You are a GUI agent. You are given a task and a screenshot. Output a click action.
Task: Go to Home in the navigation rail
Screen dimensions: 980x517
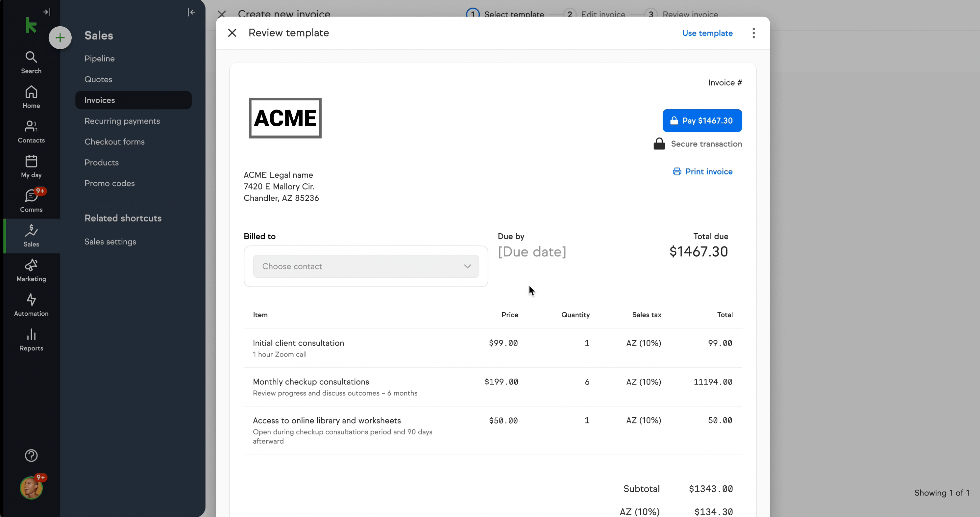coord(31,97)
